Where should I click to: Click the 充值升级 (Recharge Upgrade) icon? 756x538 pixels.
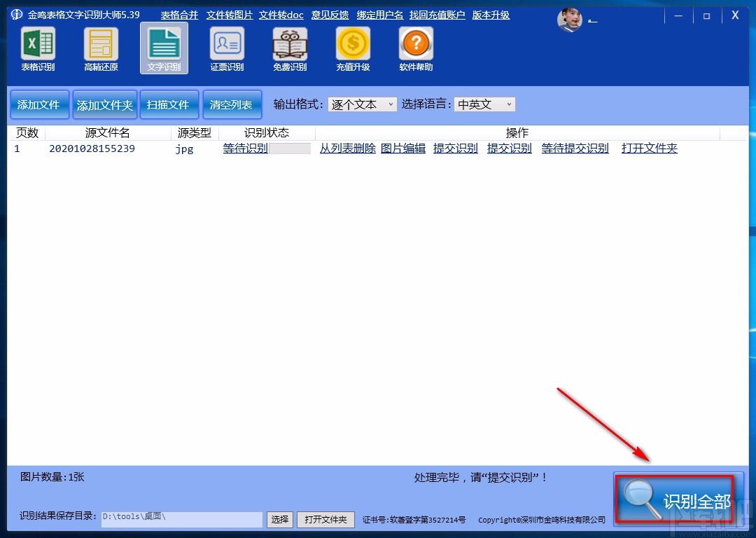pos(353,49)
